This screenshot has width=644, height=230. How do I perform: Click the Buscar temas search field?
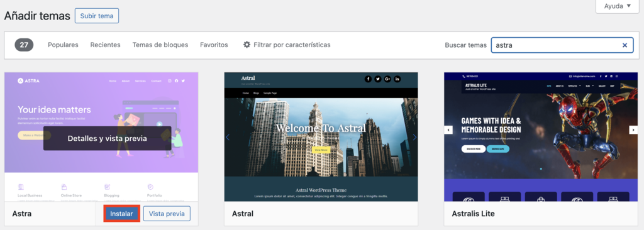[x=562, y=45]
